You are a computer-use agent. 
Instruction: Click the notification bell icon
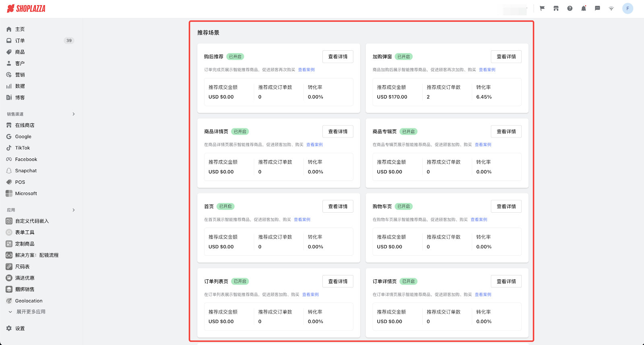(584, 8)
